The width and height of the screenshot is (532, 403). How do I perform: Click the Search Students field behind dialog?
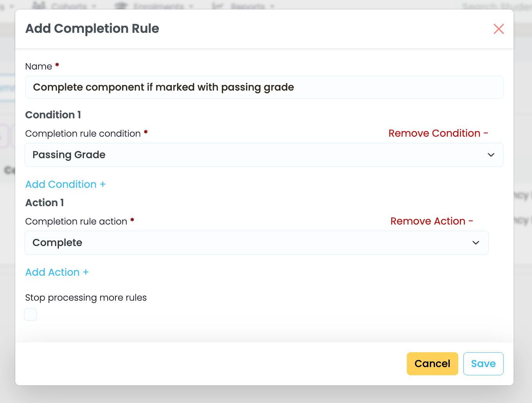point(496,5)
